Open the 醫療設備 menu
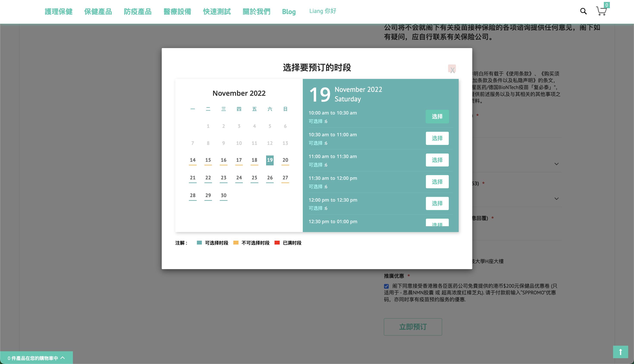The width and height of the screenshot is (634, 364). (177, 12)
